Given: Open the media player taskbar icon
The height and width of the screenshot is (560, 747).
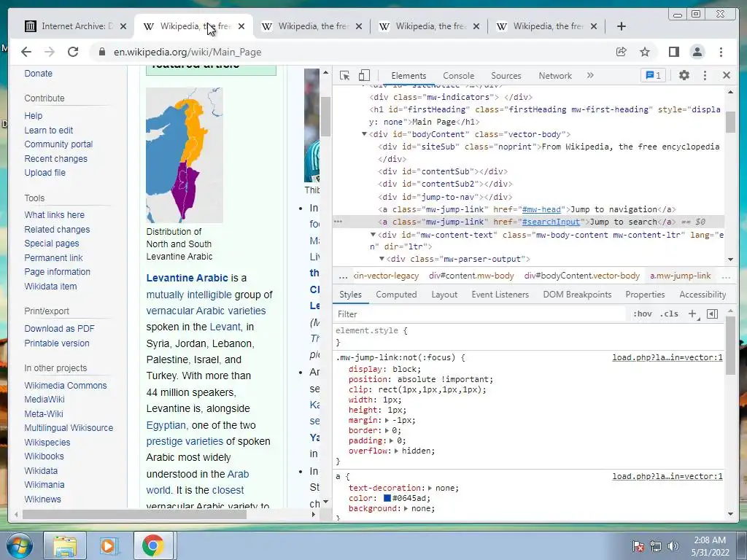Looking at the screenshot, I should point(109,545).
